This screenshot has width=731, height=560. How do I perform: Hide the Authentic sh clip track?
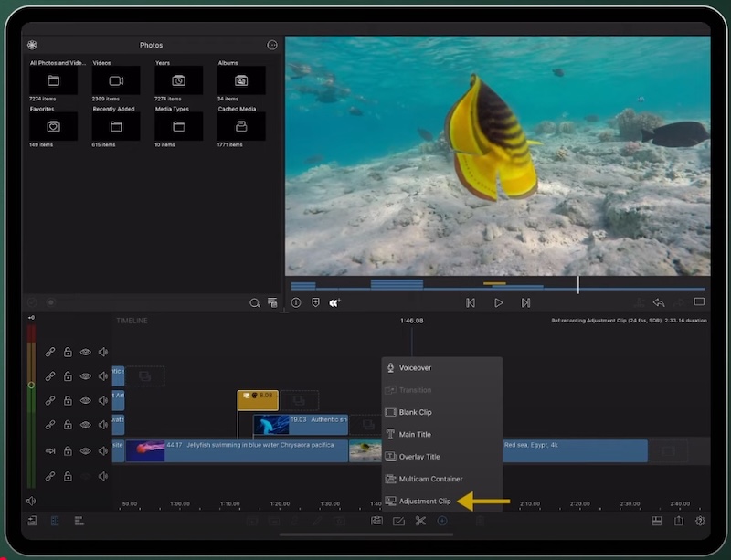[x=85, y=425]
